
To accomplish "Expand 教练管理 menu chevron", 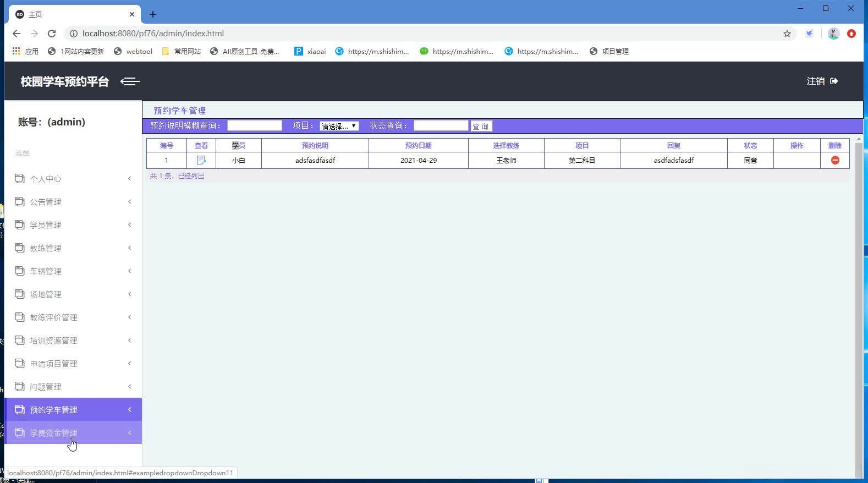I will tap(130, 248).
